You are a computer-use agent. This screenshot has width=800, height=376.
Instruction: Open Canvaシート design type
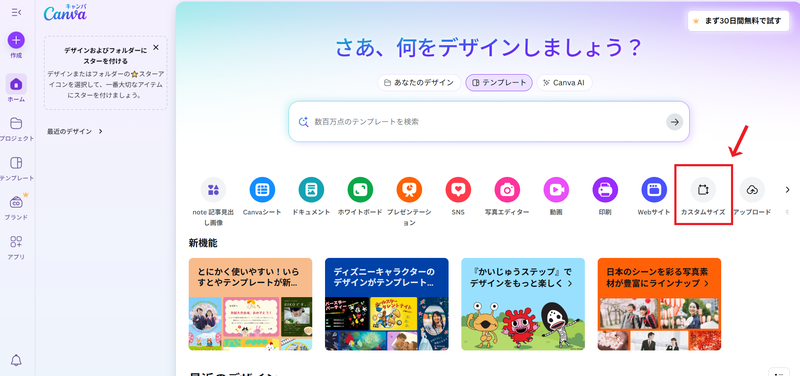coord(262,197)
